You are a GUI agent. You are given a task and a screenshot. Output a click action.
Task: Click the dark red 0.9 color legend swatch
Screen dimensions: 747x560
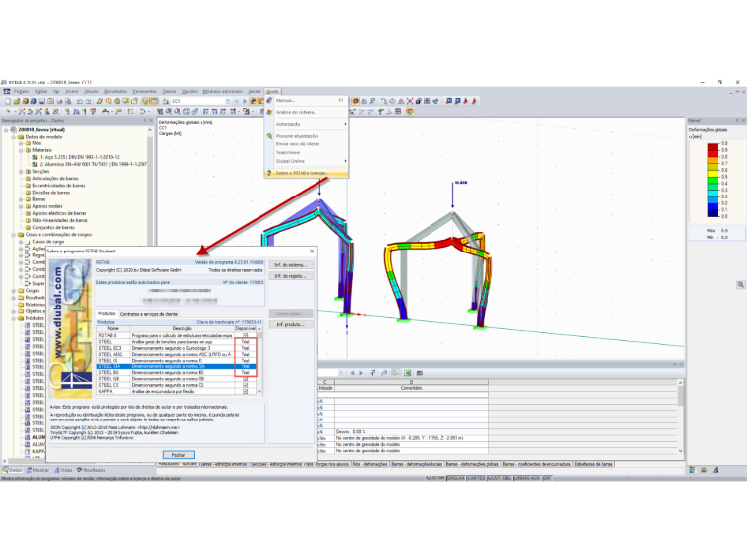(x=713, y=146)
